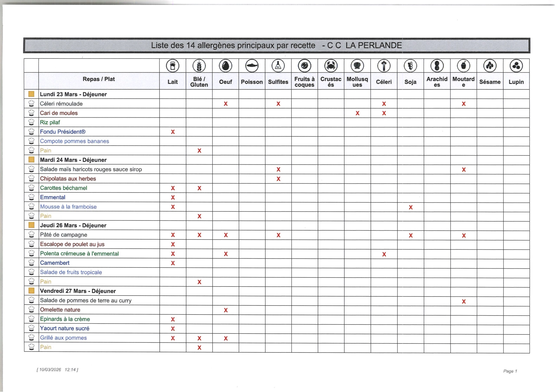The width and height of the screenshot is (555, 392).
Task: Click the Polenta crémeuse à l'emmental entry
Action: click(x=79, y=254)
